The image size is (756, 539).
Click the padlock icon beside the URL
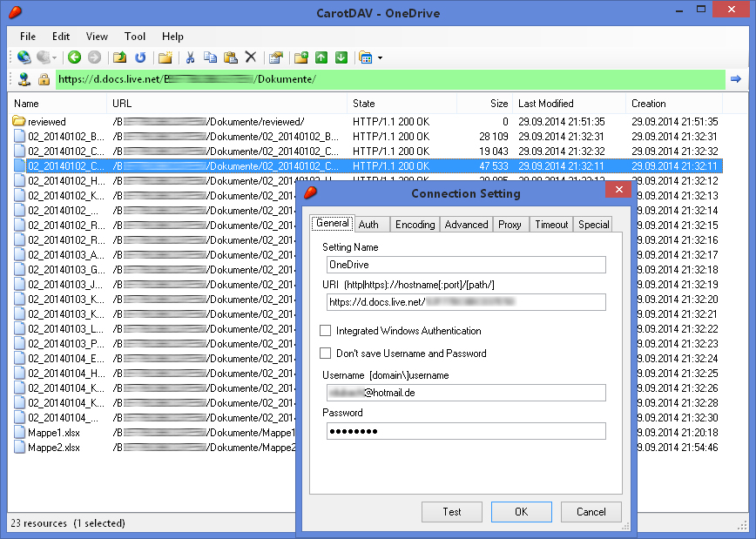coord(44,79)
